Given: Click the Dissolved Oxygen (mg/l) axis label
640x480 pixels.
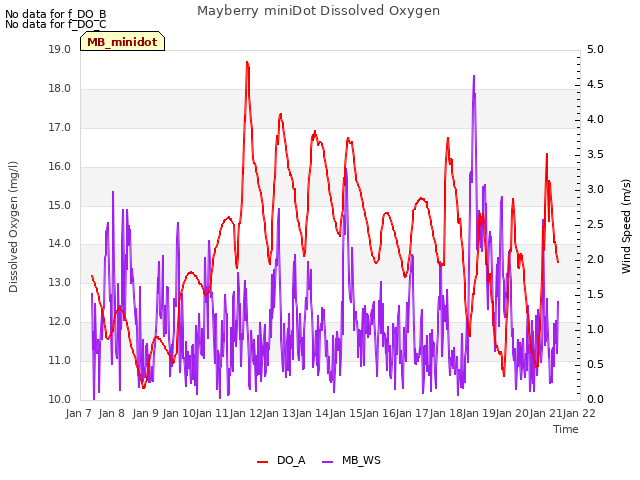Looking at the screenshot, I should pyautogui.click(x=13, y=227).
